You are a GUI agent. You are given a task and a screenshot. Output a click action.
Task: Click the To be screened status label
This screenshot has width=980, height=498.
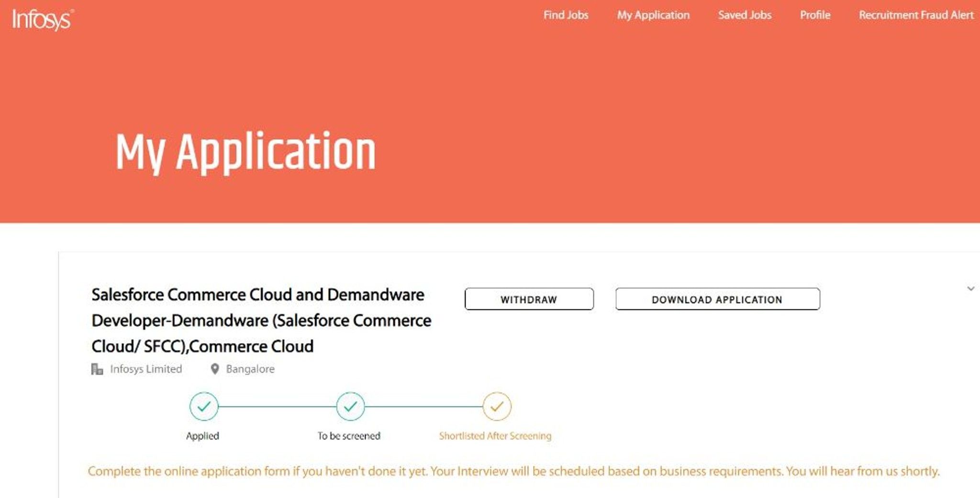349,436
